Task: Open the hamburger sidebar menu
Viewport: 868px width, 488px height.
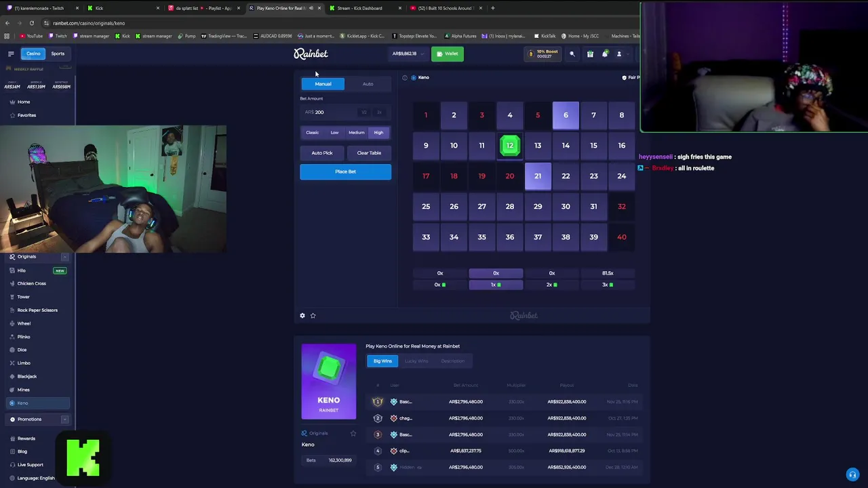Action: click(11, 54)
